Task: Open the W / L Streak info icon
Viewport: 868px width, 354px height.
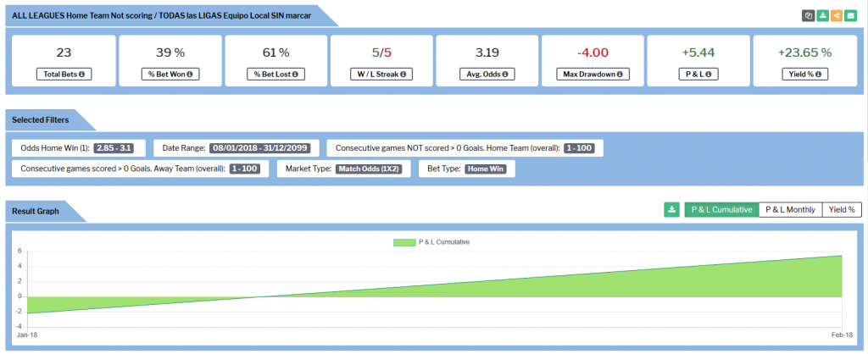Action: tap(403, 75)
